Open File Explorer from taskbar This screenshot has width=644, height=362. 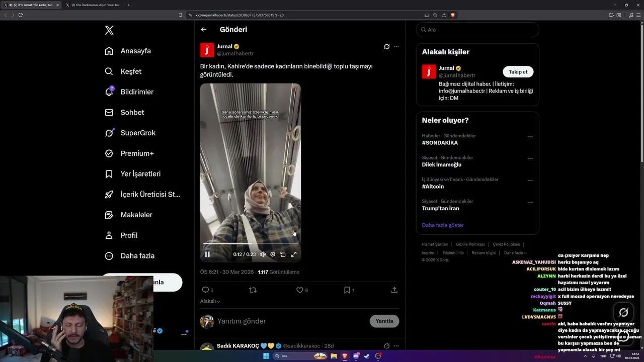tap(334, 356)
